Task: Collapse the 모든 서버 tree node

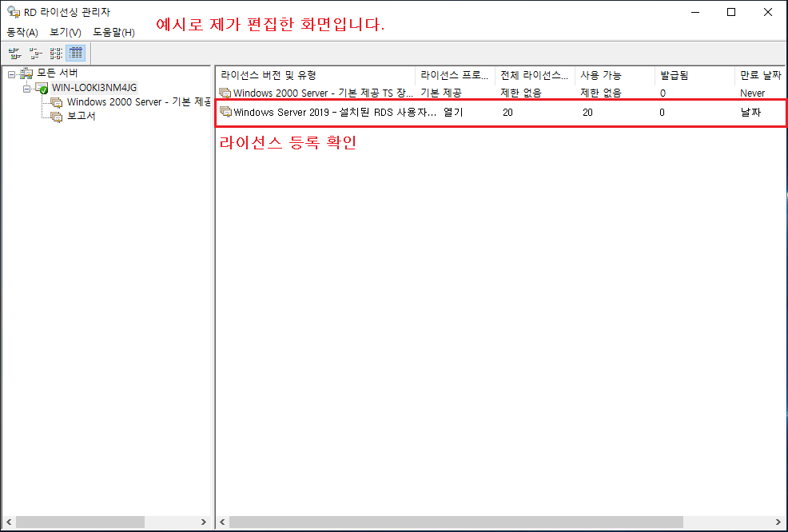Action: [x=11, y=74]
